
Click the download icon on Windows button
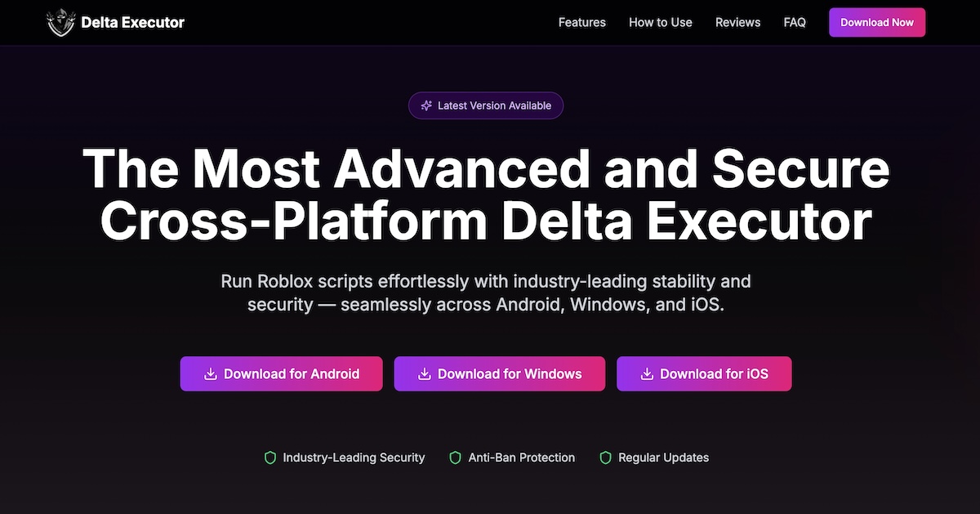tap(425, 373)
